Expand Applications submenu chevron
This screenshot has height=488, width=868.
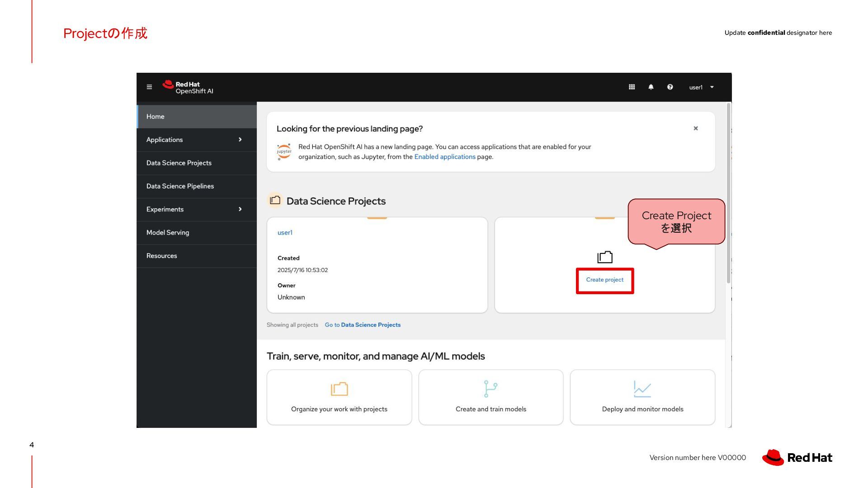click(240, 140)
